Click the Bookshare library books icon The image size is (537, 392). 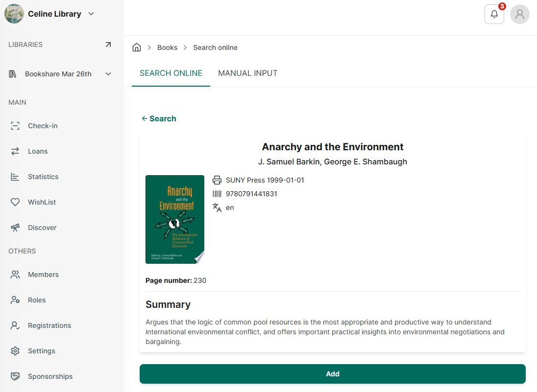click(x=13, y=74)
